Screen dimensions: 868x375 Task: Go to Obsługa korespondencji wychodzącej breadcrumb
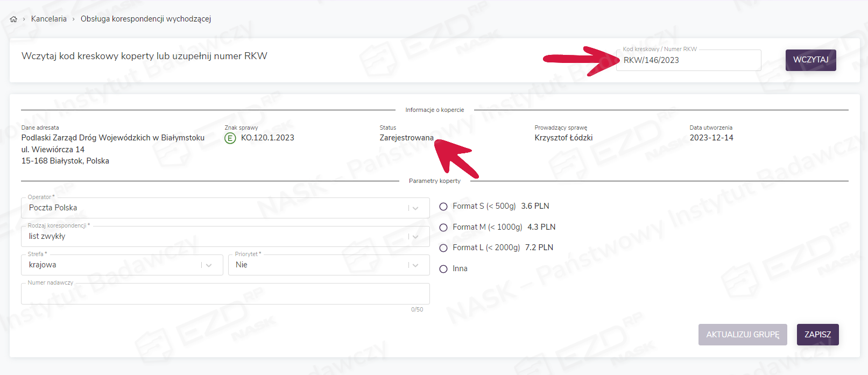(145, 19)
